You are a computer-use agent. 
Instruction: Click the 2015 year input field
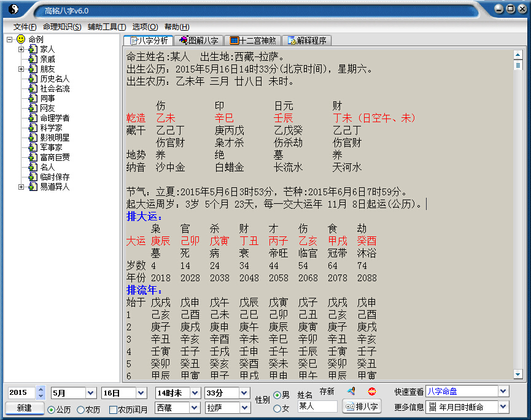point(21,393)
